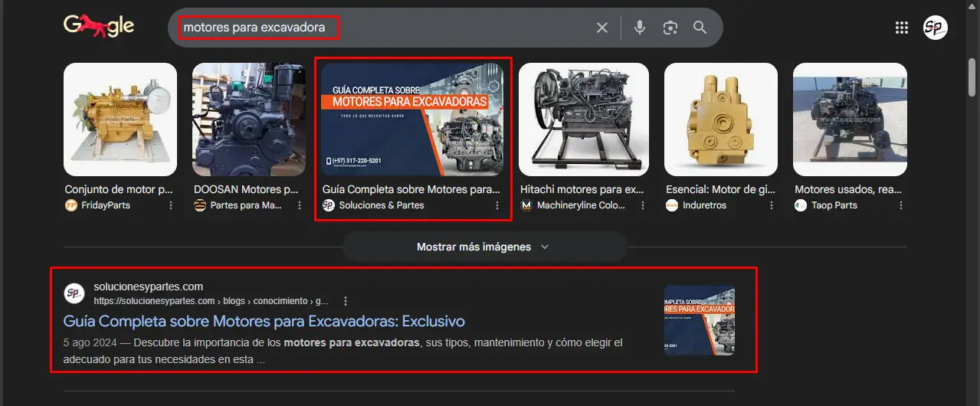This screenshot has width=980, height=406.
Task: Clear the search box with X
Action: tap(602, 28)
